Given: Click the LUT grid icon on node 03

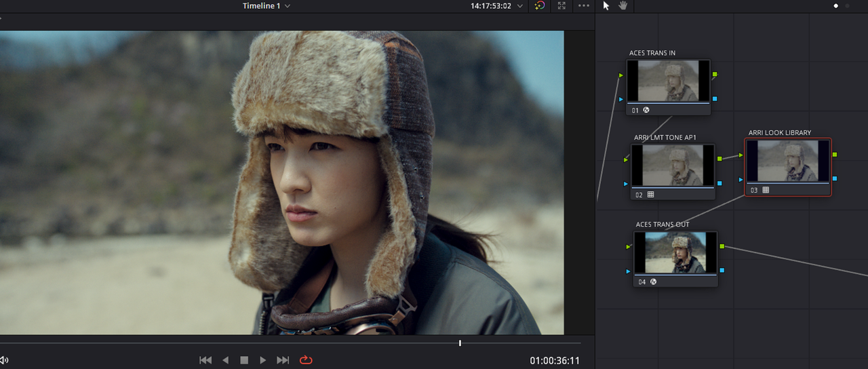Looking at the screenshot, I should [x=766, y=190].
